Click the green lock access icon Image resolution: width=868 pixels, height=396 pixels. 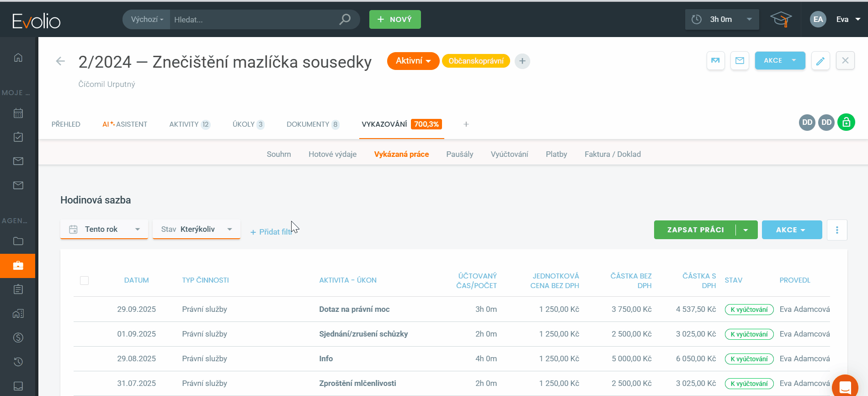click(846, 123)
